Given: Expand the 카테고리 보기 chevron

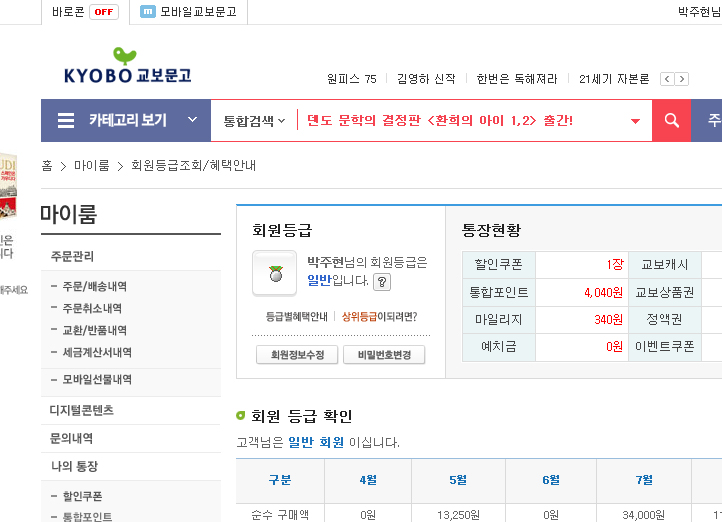Looking at the screenshot, I should click(x=192, y=120).
